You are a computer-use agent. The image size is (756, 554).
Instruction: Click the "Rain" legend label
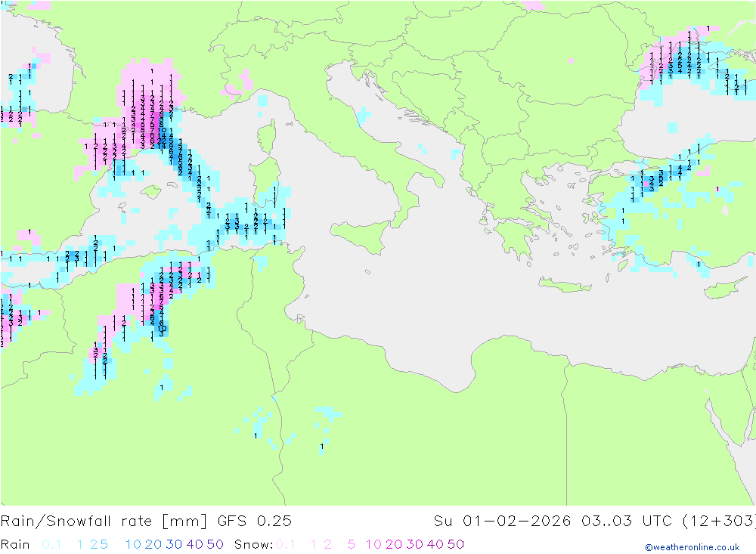[15, 544]
